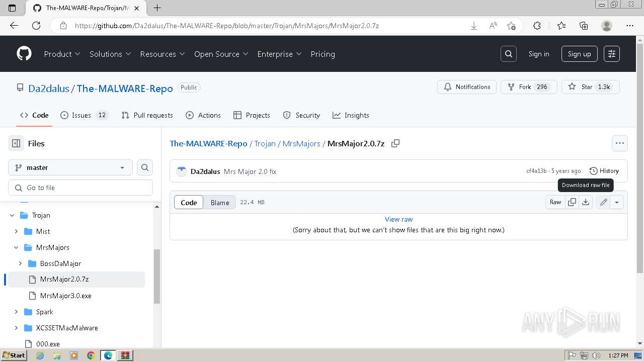Switch to the Pull requests tab
Image resolution: width=644 pixels, height=362 pixels.
147,115
